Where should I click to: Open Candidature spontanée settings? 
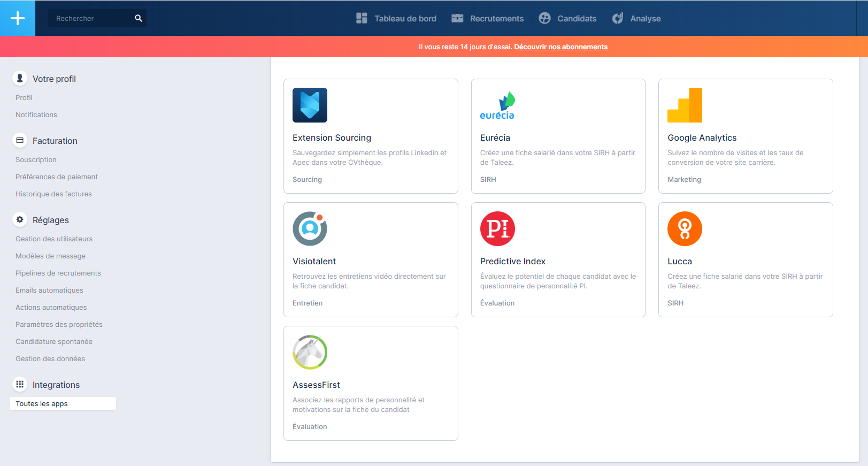54,341
